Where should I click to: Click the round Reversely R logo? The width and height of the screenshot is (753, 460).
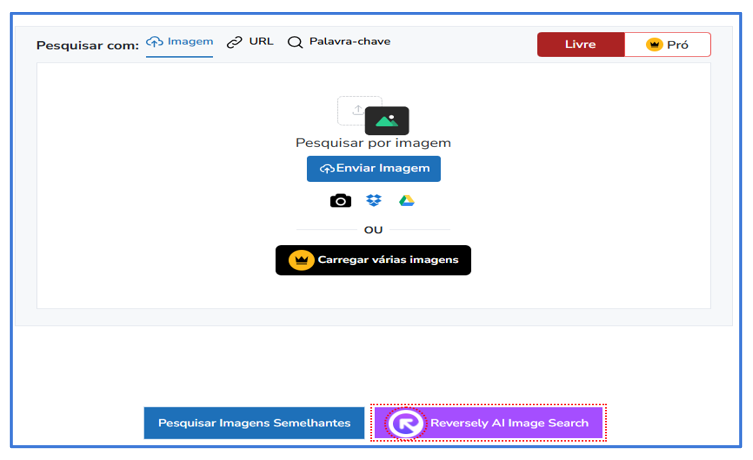(x=407, y=423)
